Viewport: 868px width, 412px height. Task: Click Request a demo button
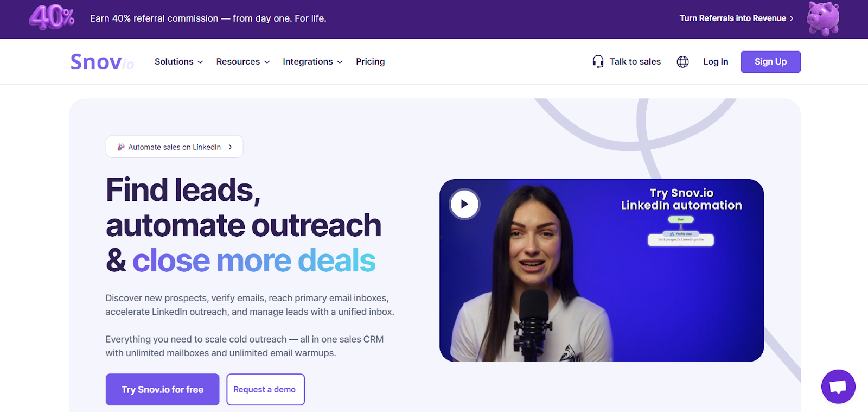[x=265, y=390]
